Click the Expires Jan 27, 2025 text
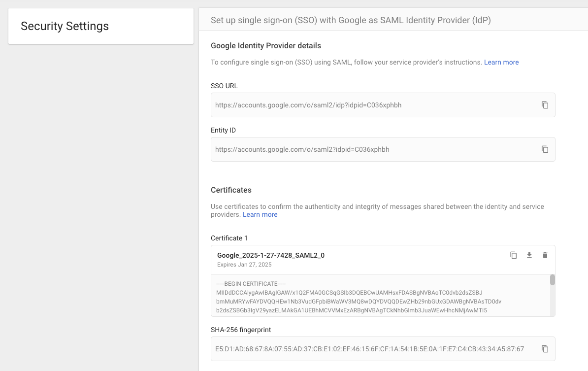588x371 pixels. (x=244, y=265)
